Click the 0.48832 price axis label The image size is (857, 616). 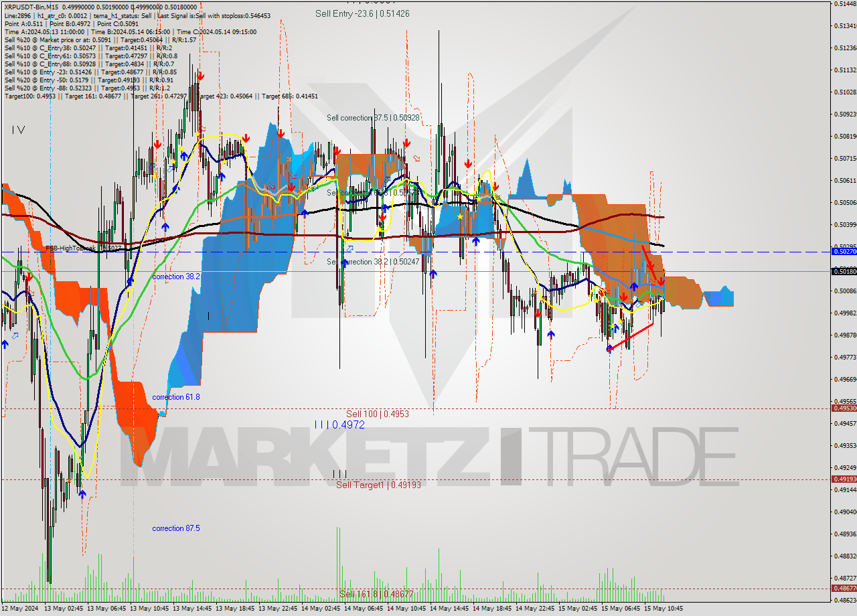pyautogui.click(x=845, y=556)
